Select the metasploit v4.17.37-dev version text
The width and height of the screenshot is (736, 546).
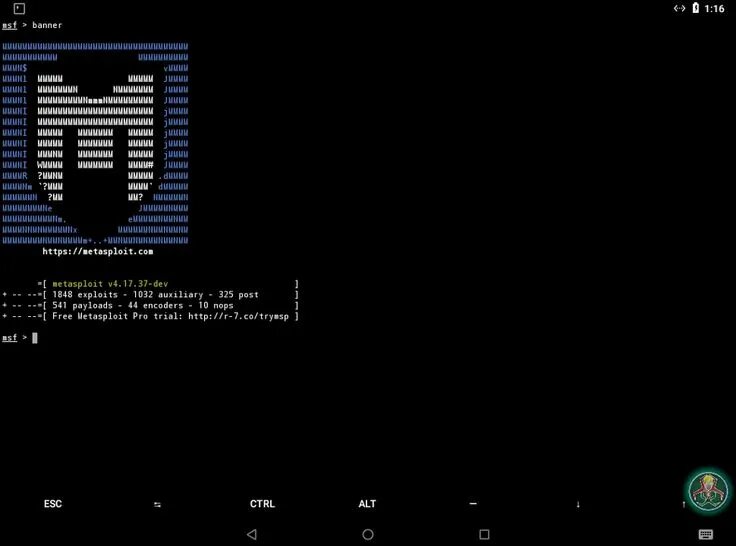(x=110, y=284)
